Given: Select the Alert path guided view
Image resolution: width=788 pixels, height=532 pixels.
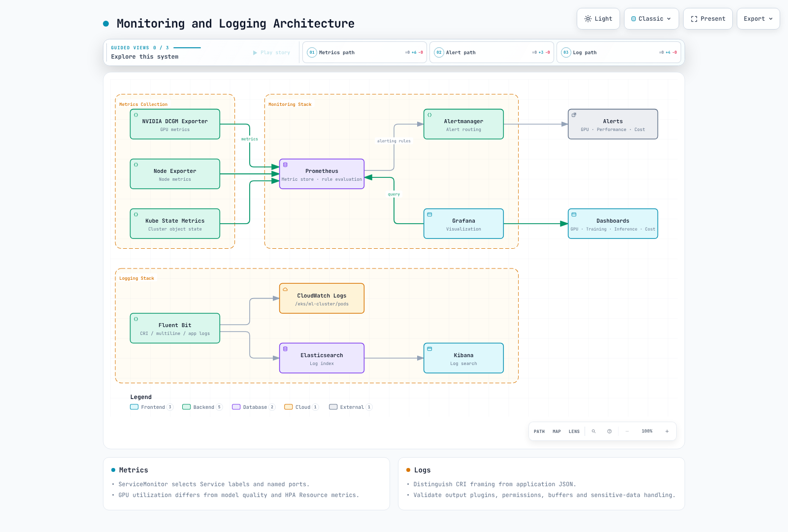Looking at the screenshot, I should coord(492,52).
